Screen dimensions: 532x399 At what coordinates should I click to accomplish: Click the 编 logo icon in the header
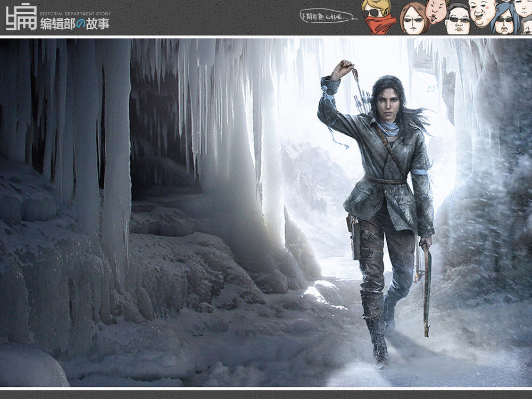point(21,17)
